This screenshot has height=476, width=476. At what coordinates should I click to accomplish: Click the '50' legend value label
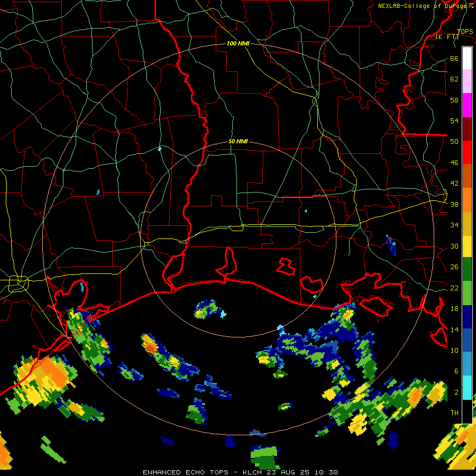click(x=454, y=141)
